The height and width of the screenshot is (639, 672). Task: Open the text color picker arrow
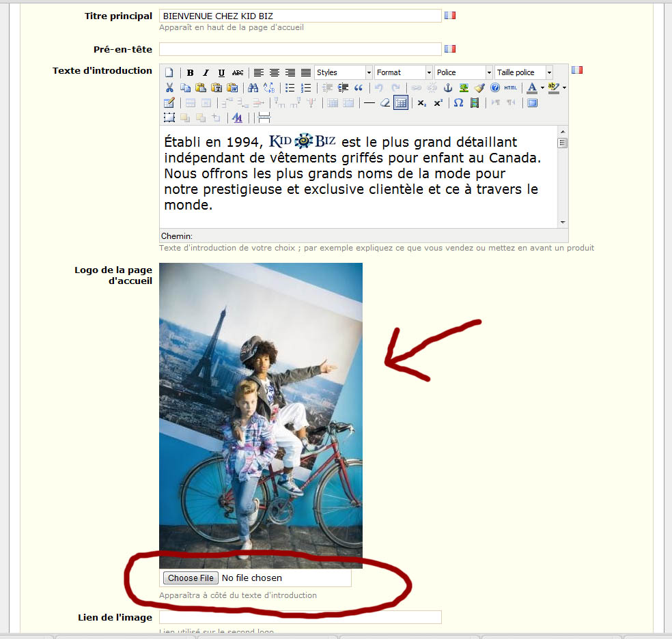[x=542, y=88]
